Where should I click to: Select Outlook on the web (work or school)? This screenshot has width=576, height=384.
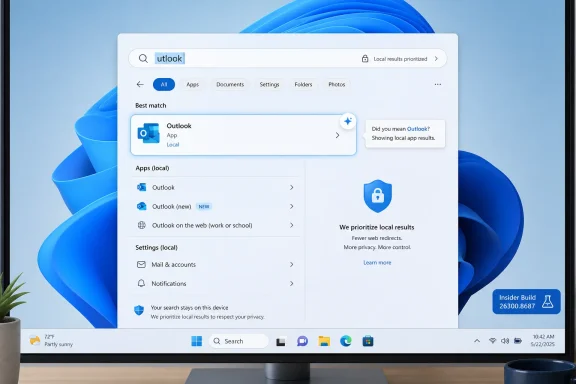[x=202, y=225]
